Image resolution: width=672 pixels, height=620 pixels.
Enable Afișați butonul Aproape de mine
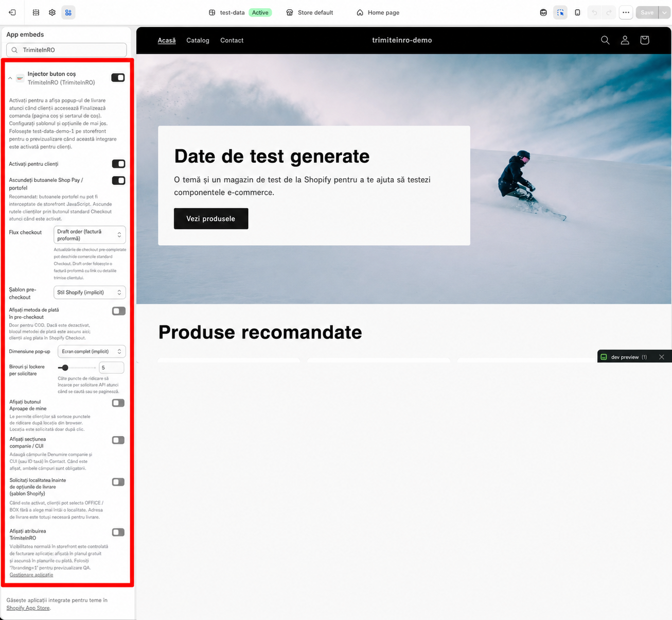click(x=118, y=403)
